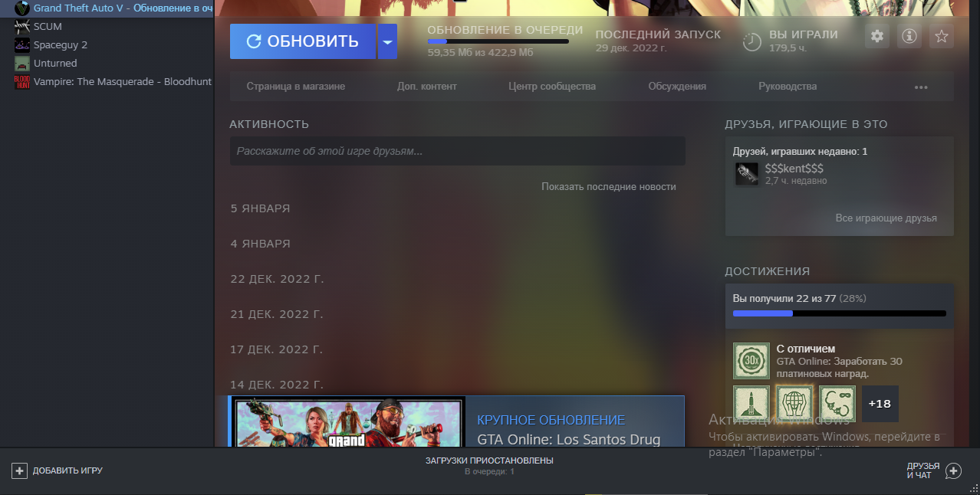Click the globe achievement icon
980x495 pixels.
[x=794, y=403]
